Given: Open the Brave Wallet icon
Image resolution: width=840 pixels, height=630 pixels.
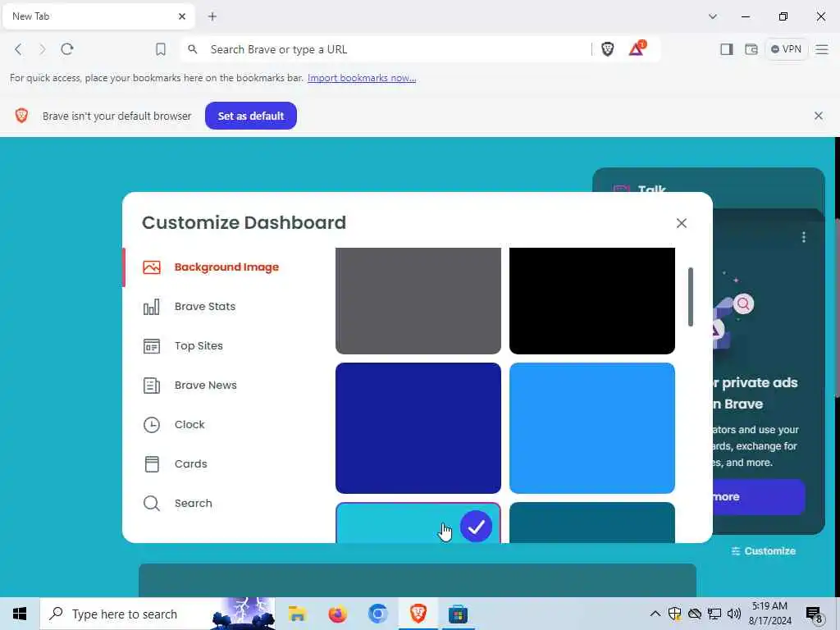Looking at the screenshot, I should click(751, 49).
